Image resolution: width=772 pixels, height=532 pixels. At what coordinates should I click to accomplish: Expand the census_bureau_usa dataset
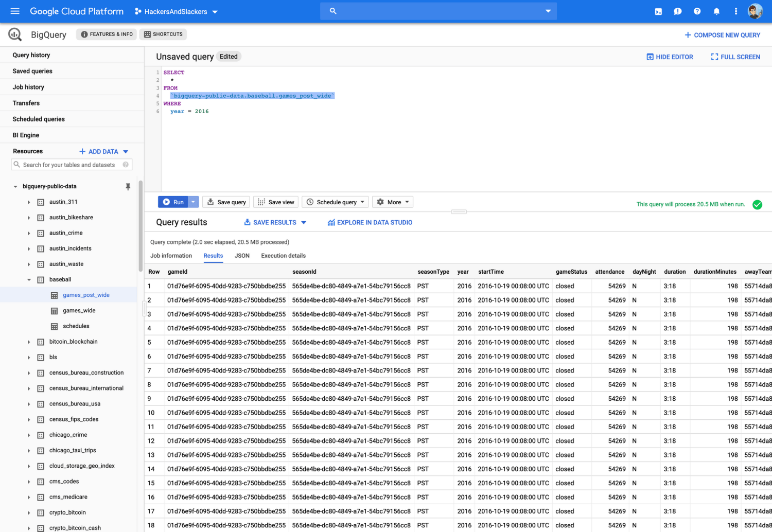pos(29,404)
